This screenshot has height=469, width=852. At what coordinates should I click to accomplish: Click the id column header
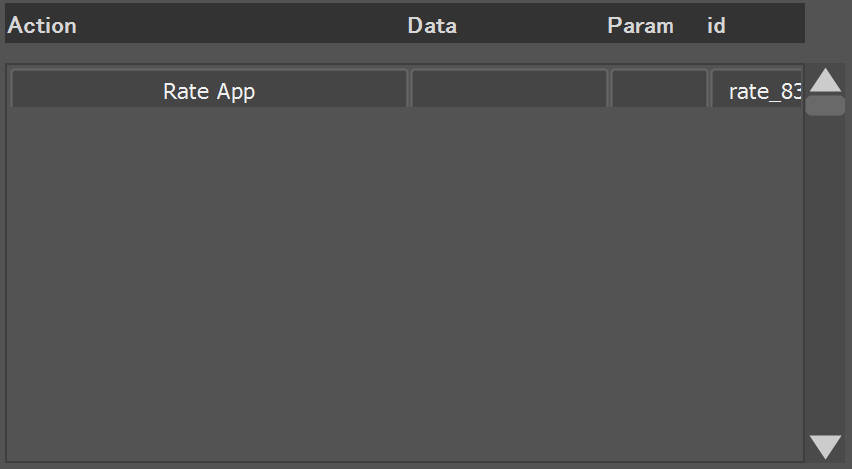click(x=716, y=26)
